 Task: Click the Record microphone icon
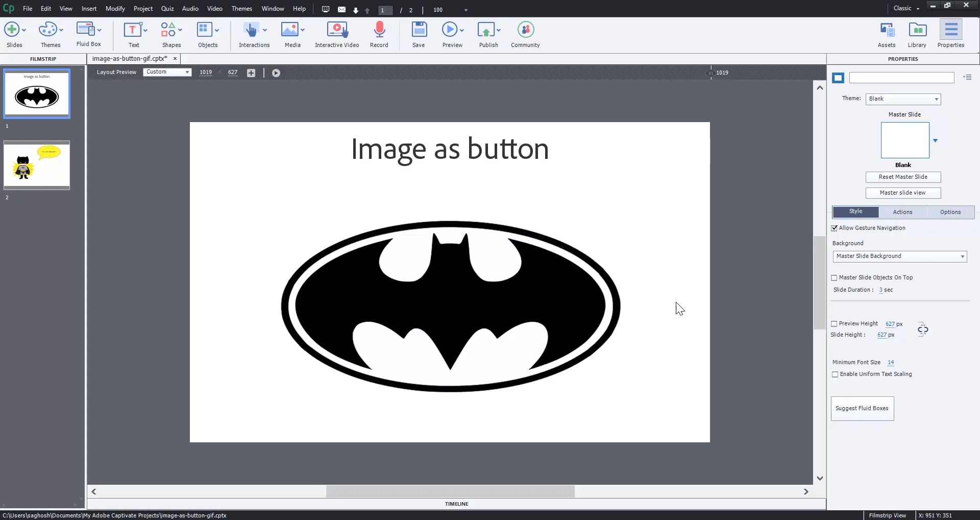click(x=379, y=30)
